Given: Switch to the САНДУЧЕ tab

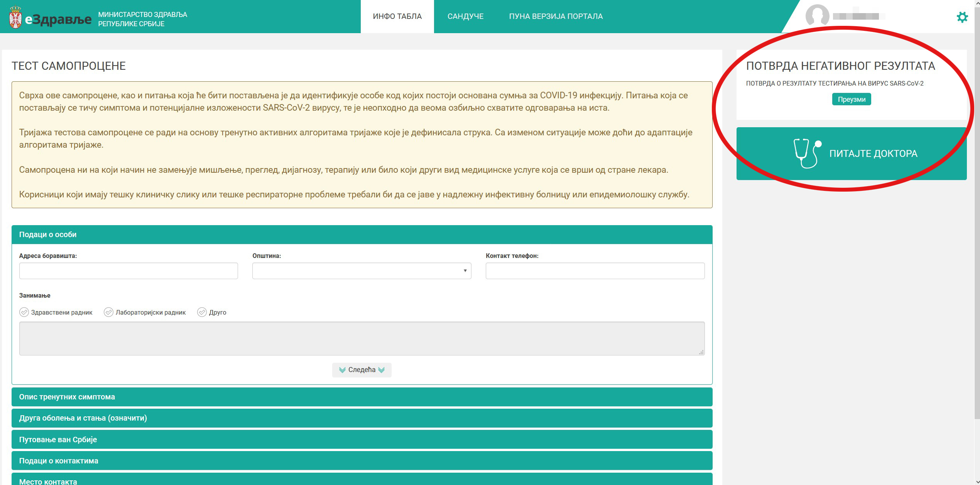Looking at the screenshot, I should point(465,16).
